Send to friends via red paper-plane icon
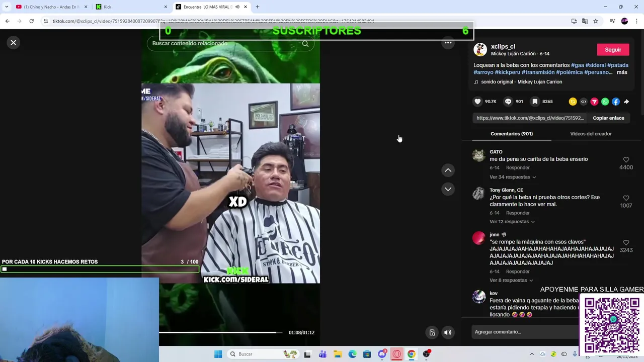644x362 pixels. [594, 102]
